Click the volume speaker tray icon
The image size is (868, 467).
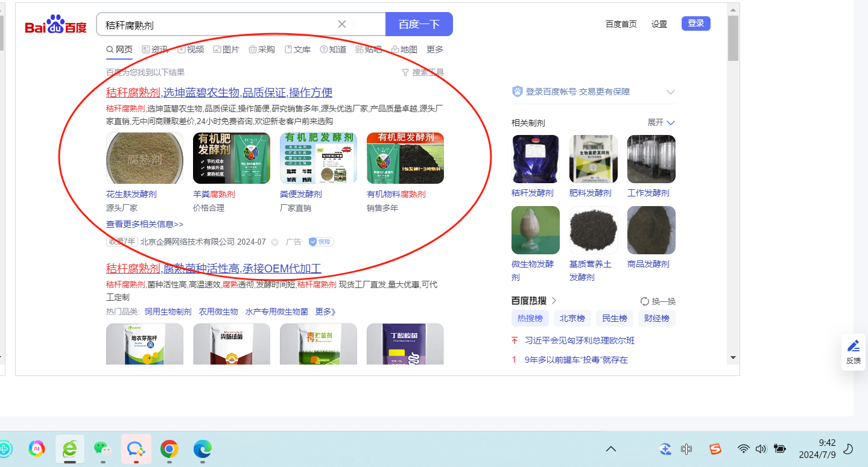(x=761, y=449)
